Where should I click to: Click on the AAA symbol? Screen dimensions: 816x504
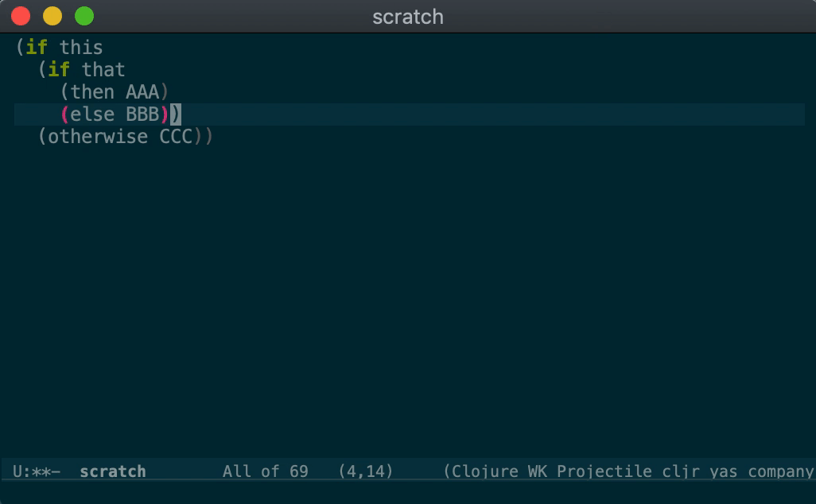(x=142, y=92)
